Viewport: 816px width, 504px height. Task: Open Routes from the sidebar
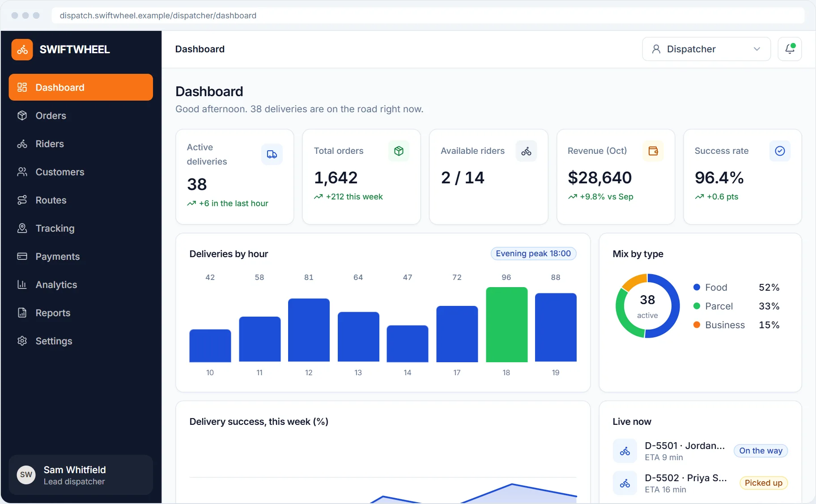pos(81,200)
